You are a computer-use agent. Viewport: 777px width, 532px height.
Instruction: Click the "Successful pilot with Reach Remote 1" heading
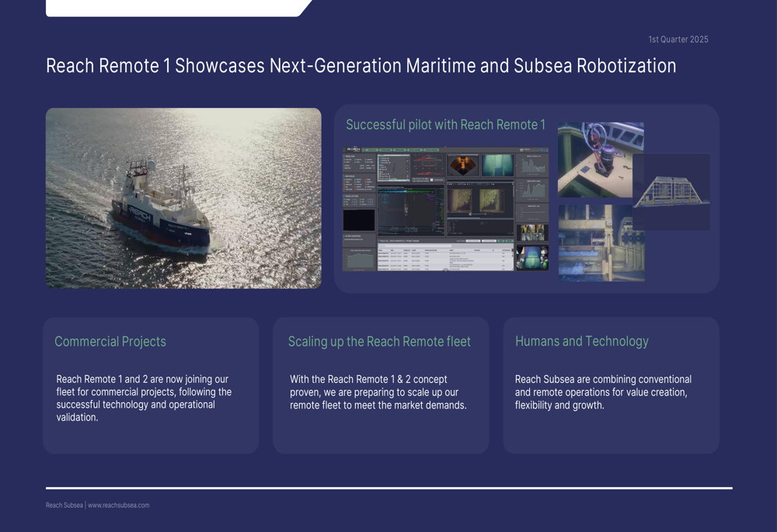[x=445, y=125]
